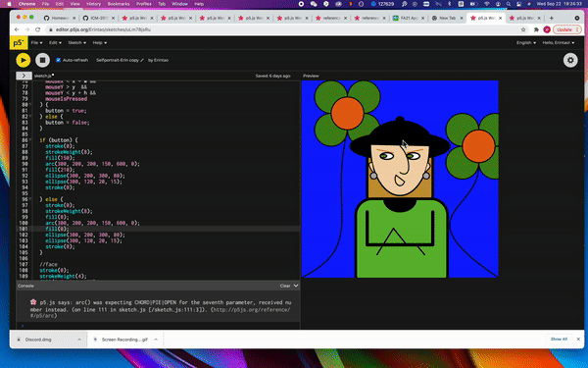Screen dimensions: 588x368
Task: Click the Bluetooth icon in menu bar
Action: [450, 4]
